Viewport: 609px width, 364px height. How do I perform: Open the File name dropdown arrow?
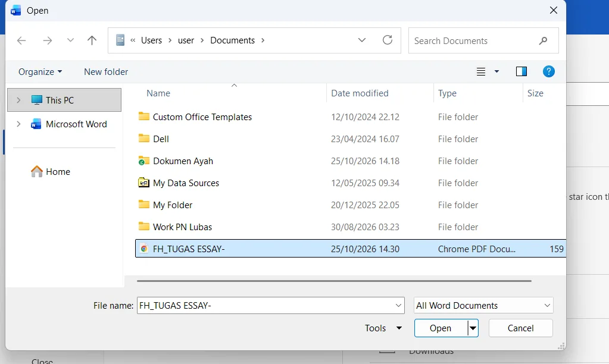(398, 305)
